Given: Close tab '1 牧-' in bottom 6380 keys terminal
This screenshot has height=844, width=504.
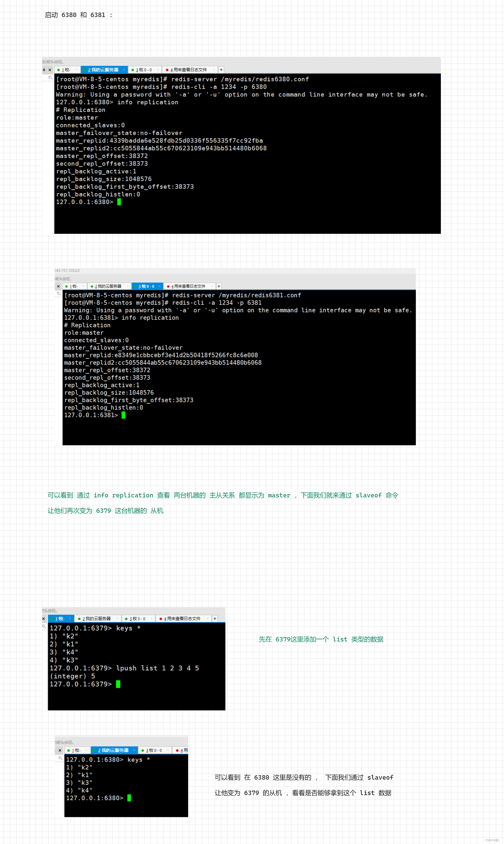Looking at the screenshot, I should pos(87,750).
